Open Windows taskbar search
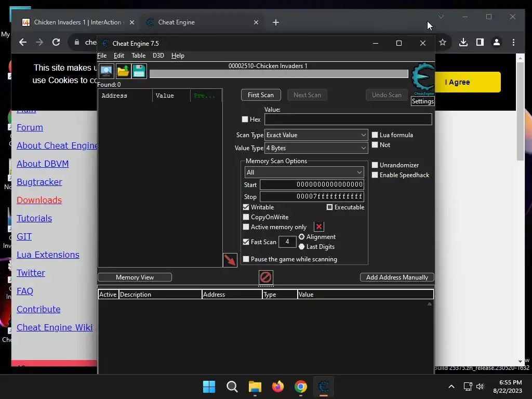Image resolution: width=532 pixels, height=399 pixels. [x=232, y=387]
